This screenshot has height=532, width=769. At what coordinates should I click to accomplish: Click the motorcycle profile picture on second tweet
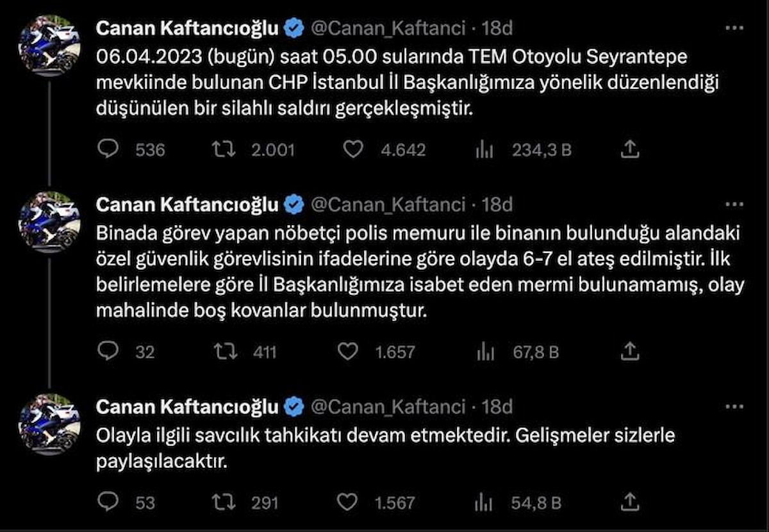49,221
